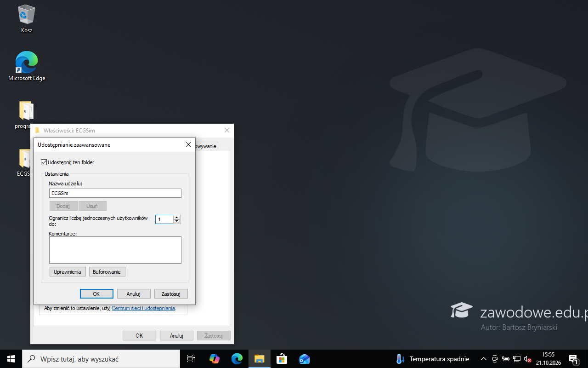Screen dimensions: 588x368
Task: Open Task View on the taskbar
Action: (x=191, y=359)
